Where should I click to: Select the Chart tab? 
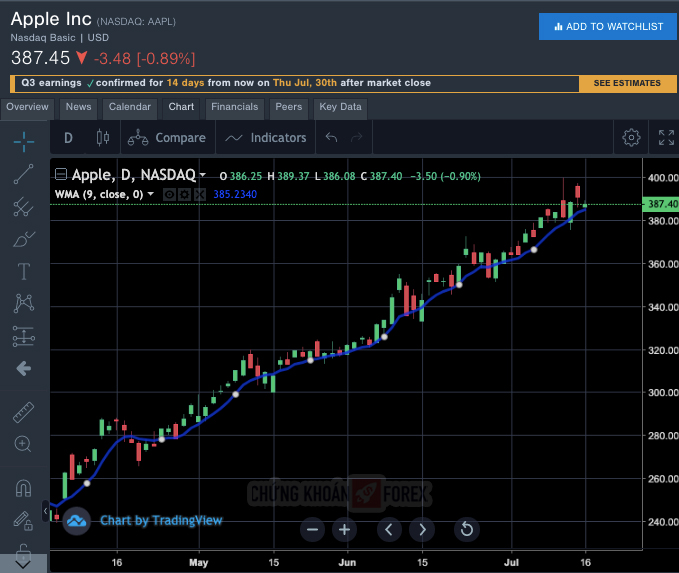tap(181, 107)
